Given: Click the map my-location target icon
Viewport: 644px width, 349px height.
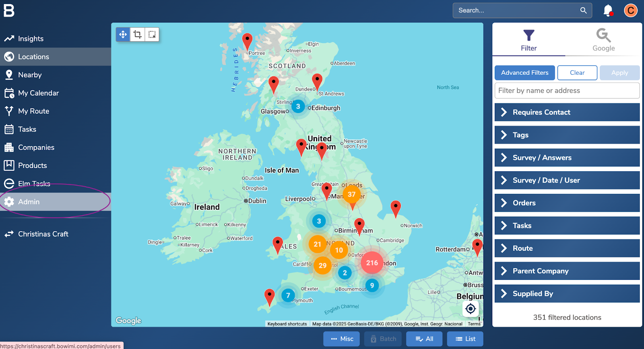Looking at the screenshot, I should (471, 309).
